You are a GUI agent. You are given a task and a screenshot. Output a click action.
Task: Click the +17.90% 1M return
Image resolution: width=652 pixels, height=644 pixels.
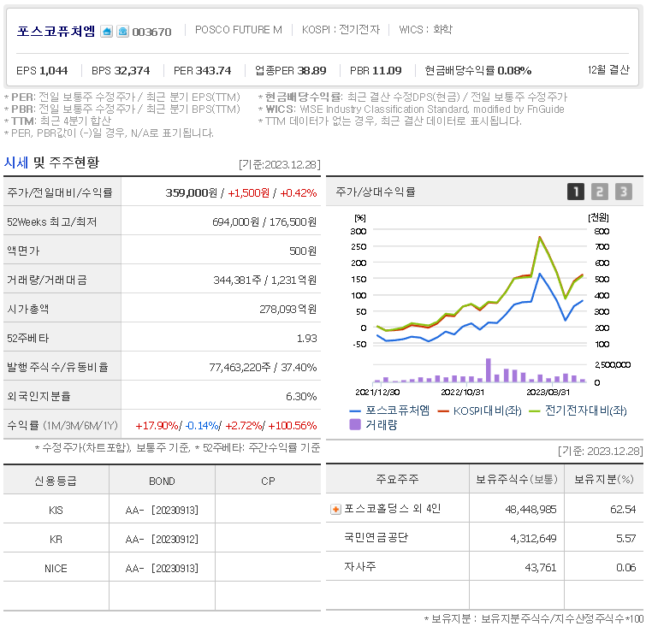(157, 426)
